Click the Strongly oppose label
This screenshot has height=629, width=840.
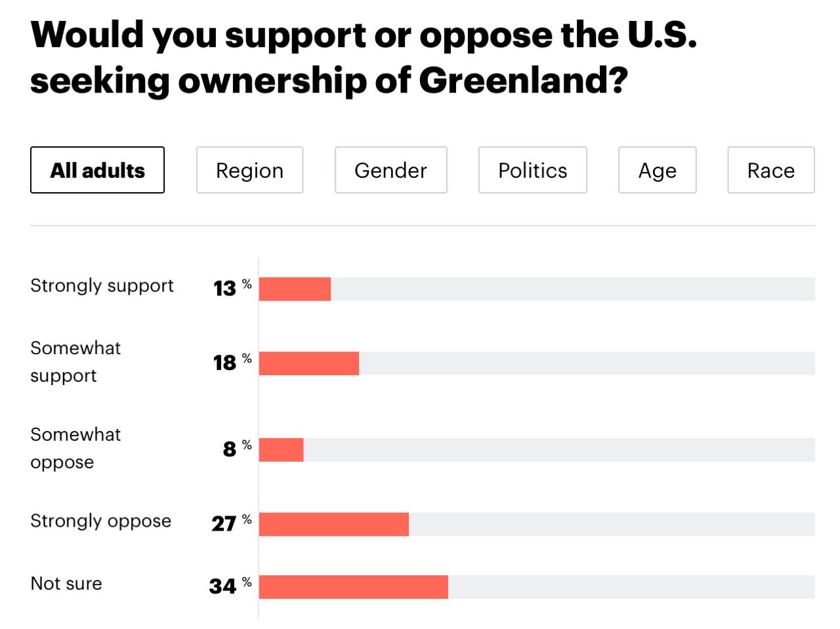pos(100,521)
